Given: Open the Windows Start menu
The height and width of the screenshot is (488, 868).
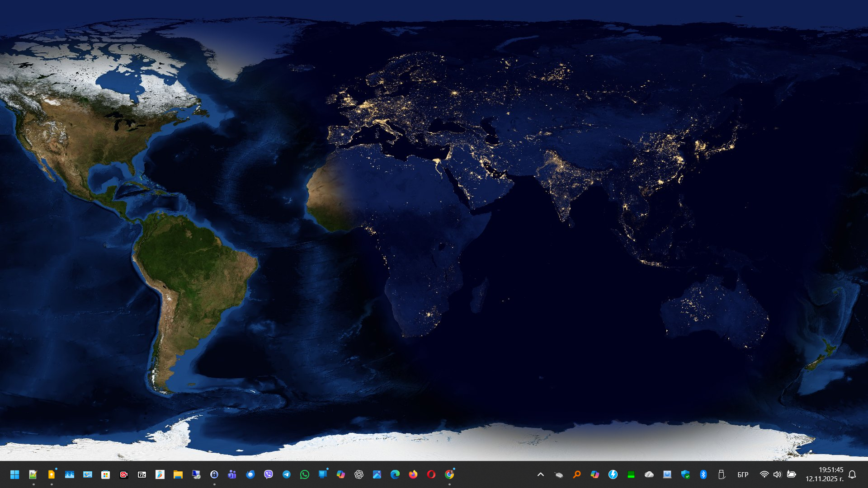Looking at the screenshot, I should pos(14,474).
